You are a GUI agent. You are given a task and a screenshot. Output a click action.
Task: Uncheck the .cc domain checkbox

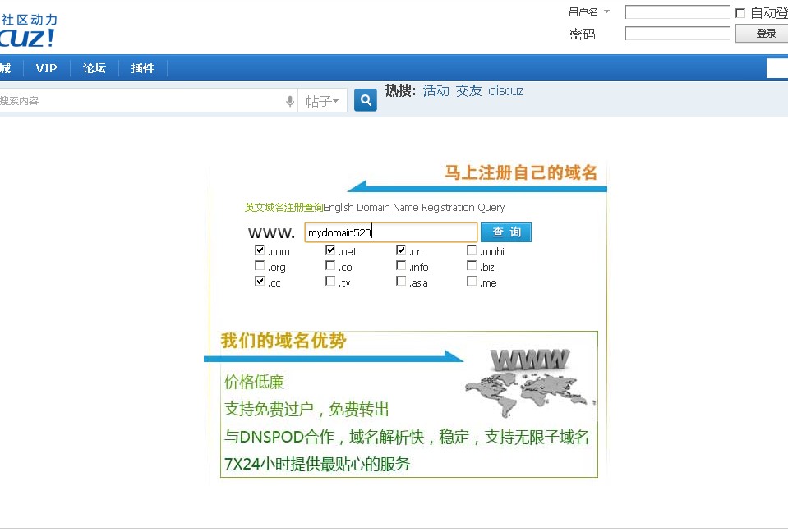260,281
